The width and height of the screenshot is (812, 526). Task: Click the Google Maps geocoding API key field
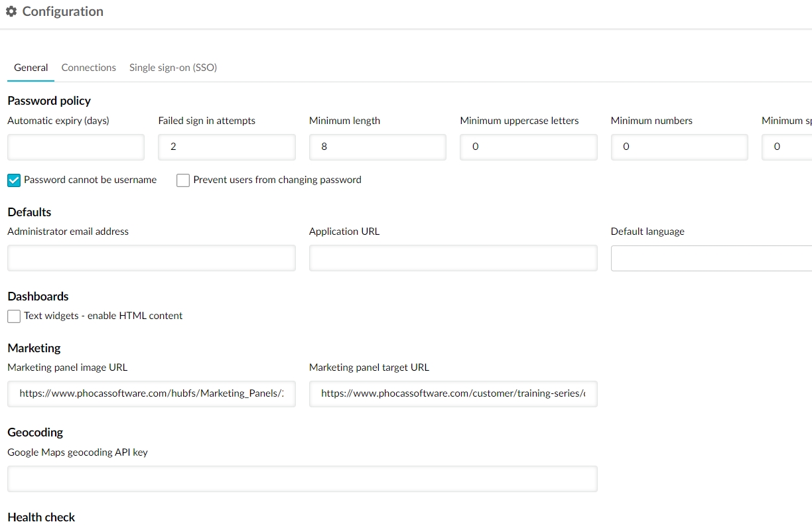tap(302, 478)
